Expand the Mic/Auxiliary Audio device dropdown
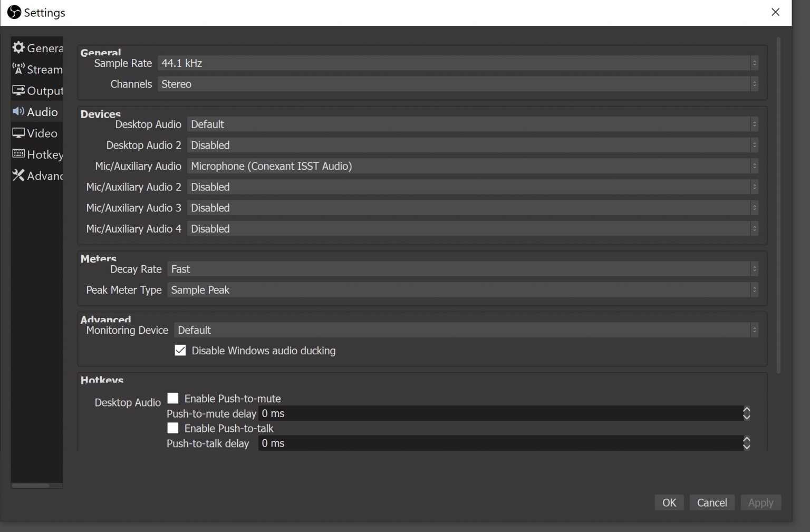The image size is (810, 532). pyautogui.click(x=472, y=166)
